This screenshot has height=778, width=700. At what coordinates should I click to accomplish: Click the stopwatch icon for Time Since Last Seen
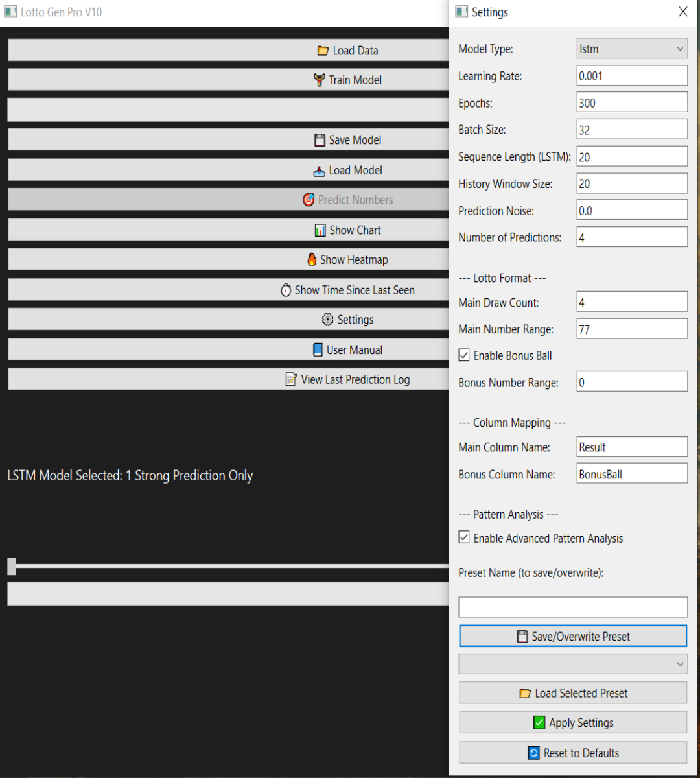tap(286, 290)
